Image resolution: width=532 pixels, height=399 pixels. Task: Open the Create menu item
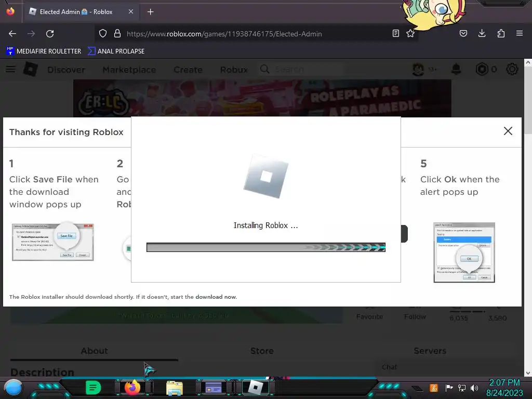(188, 70)
